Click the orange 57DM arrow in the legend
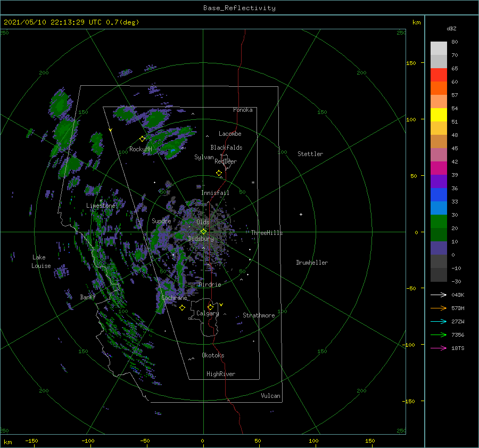The height and width of the screenshot is (448, 479). tap(439, 308)
